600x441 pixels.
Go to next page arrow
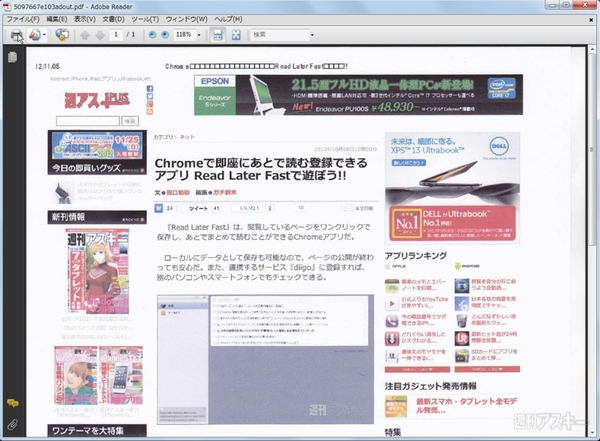click(x=100, y=35)
